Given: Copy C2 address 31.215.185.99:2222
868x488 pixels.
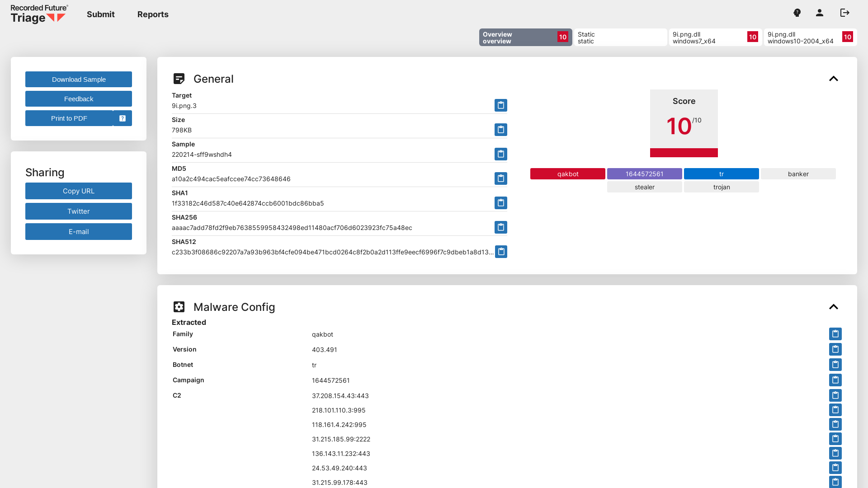Looking at the screenshot, I should [x=835, y=439].
